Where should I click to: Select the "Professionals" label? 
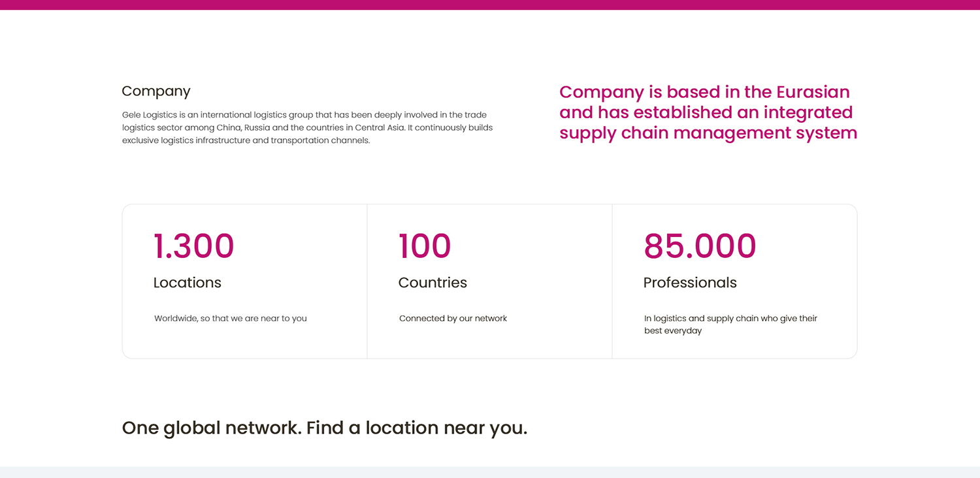point(690,283)
